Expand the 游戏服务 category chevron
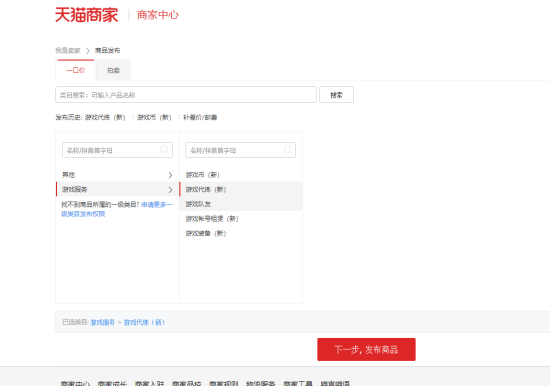 pos(170,189)
